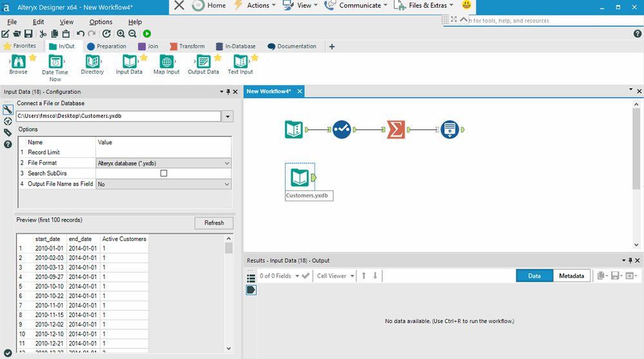Select the Text Input tool
Viewport: 644px width, 359px height.
point(240,64)
